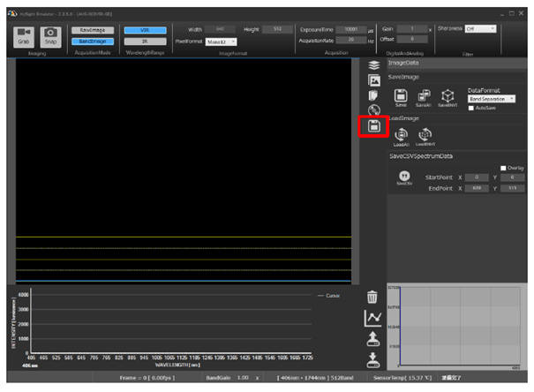
Task: Open the DataFormat Band Separation dropdown
Action: coord(492,99)
